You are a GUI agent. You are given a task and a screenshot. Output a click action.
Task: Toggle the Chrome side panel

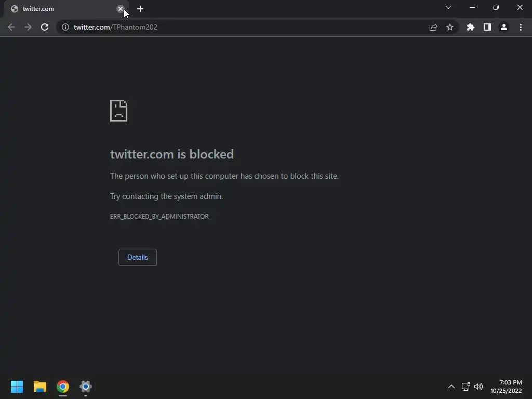point(487,27)
